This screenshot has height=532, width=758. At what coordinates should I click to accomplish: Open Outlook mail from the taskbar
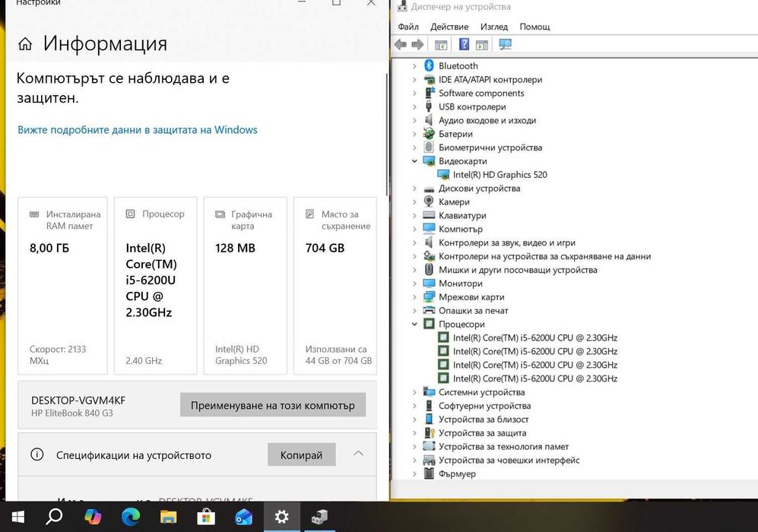(243, 517)
